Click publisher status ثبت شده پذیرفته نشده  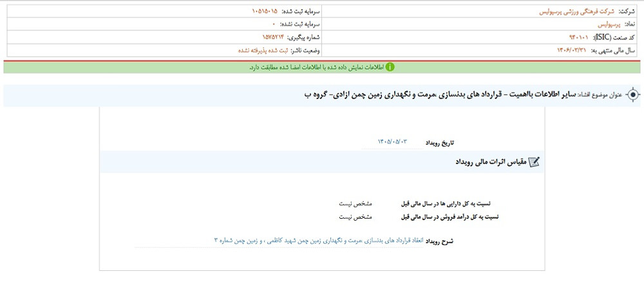pyautogui.click(x=263, y=50)
